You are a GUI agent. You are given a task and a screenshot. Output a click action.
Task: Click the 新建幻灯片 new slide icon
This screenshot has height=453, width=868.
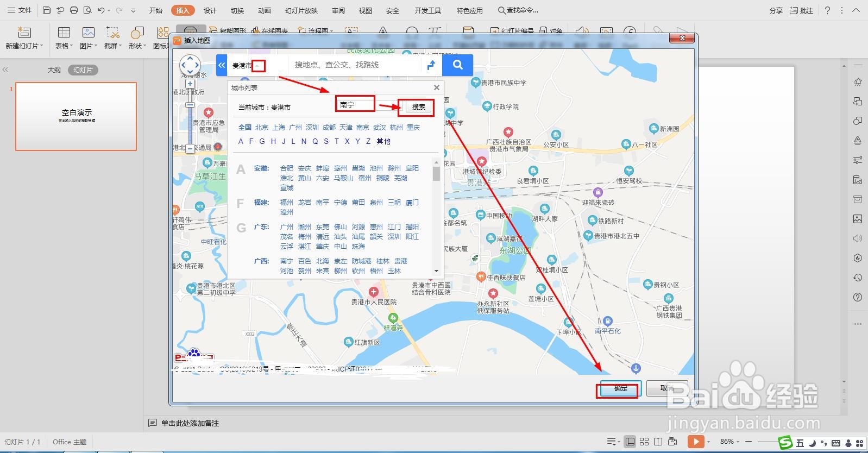[x=24, y=33]
